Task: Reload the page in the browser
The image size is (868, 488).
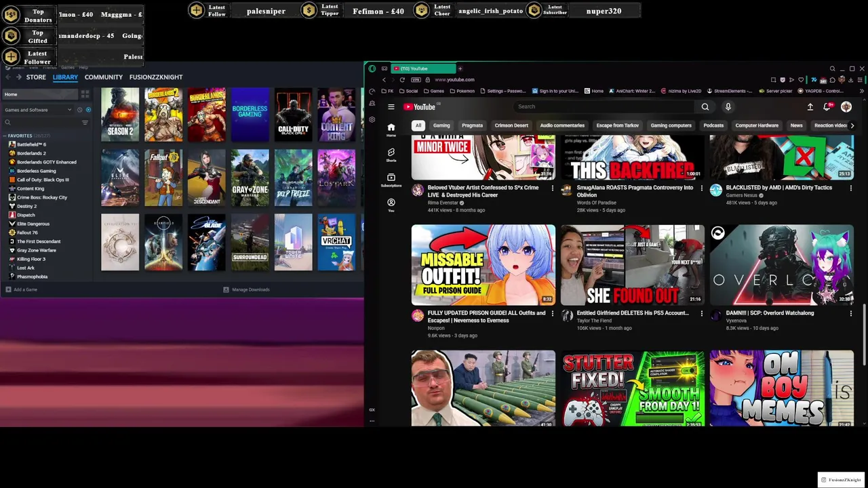Action: pos(401,80)
